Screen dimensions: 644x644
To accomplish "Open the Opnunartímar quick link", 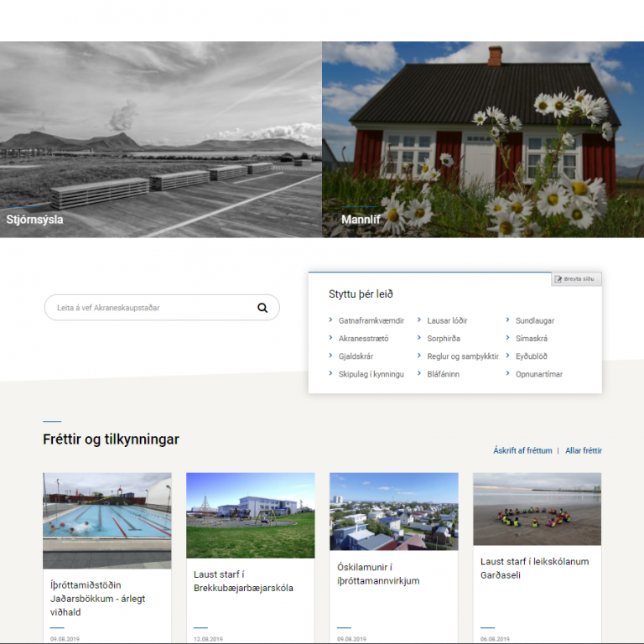I will [x=538, y=374].
